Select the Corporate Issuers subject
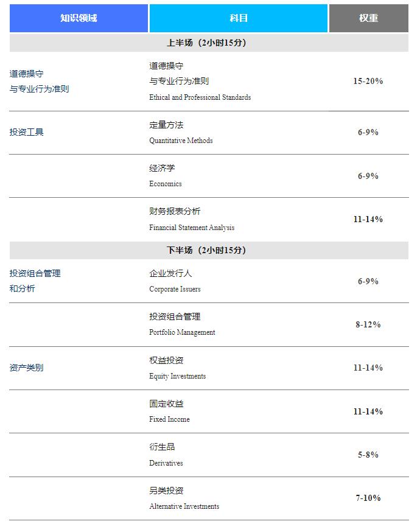The image size is (420, 524). 175,289
